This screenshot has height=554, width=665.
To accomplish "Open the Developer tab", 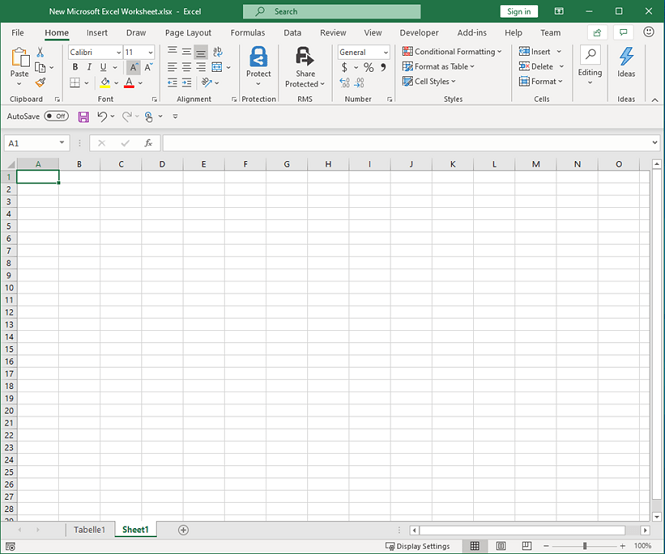I will [419, 33].
